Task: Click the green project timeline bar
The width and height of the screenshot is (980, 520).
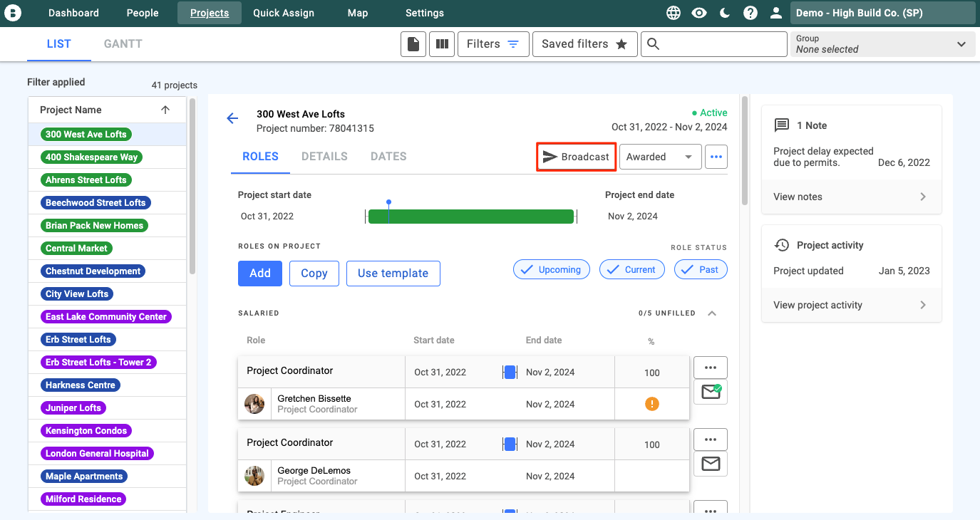Action: 471,217
